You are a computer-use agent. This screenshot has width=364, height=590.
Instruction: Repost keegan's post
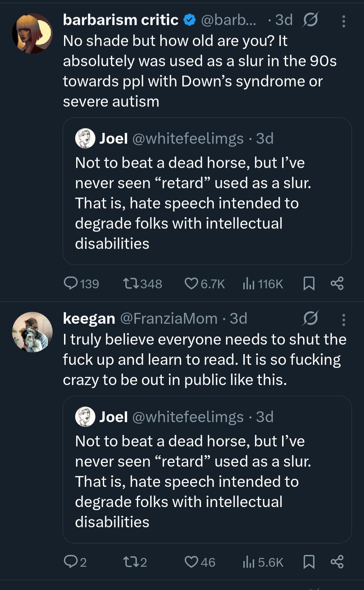[x=131, y=562]
